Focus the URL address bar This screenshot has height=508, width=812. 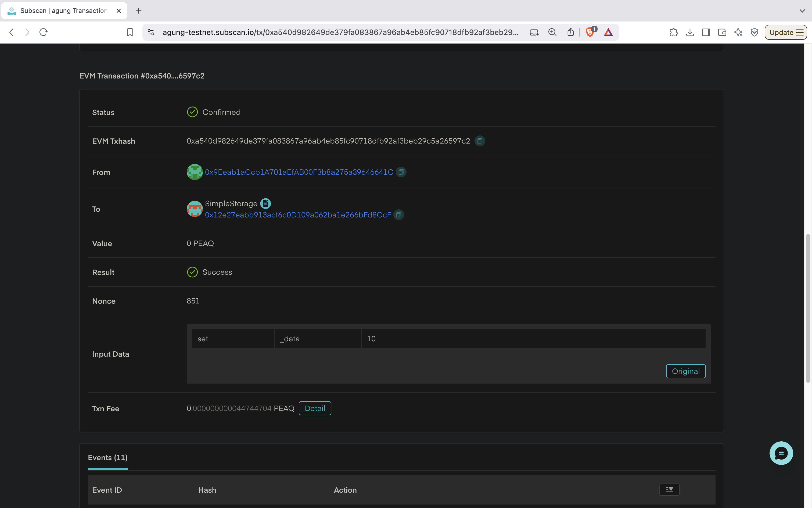coord(340,32)
